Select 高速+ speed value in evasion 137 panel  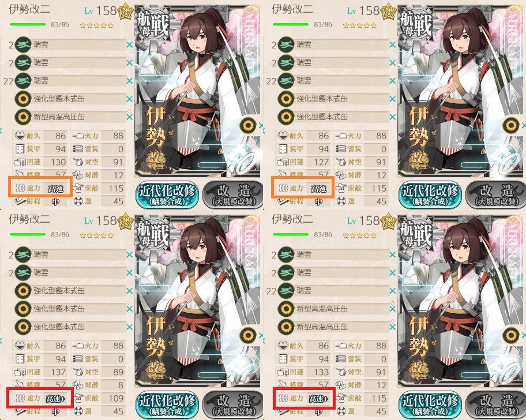(x=56, y=399)
